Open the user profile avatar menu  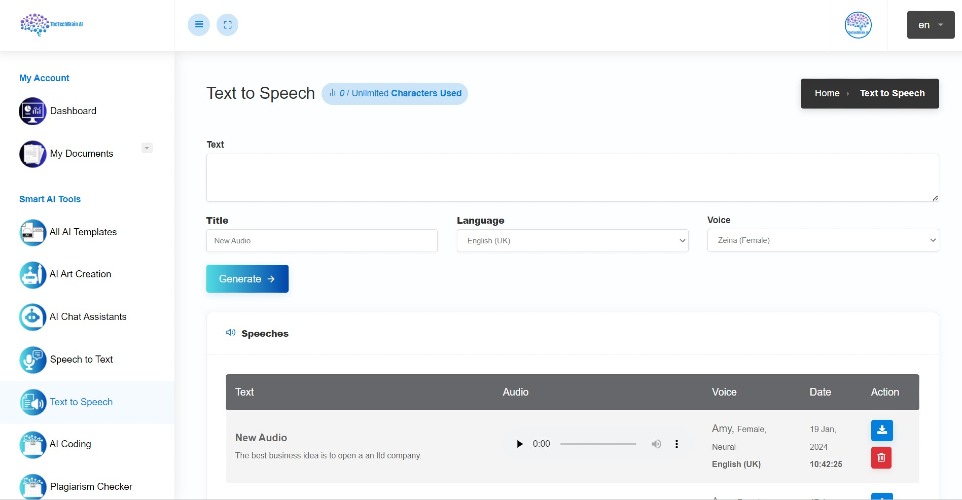click(x=858, y=25)
